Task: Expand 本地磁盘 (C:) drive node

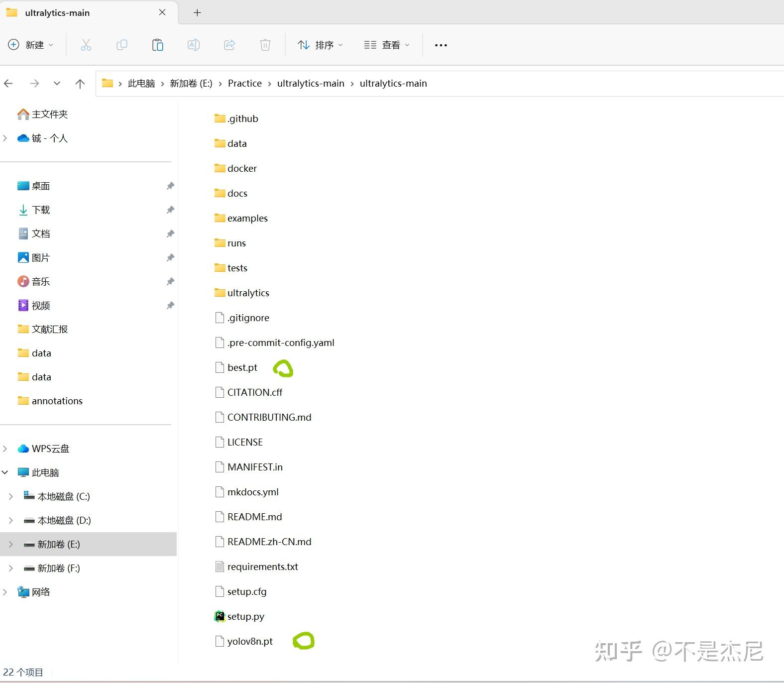Action: coord(11,496)
